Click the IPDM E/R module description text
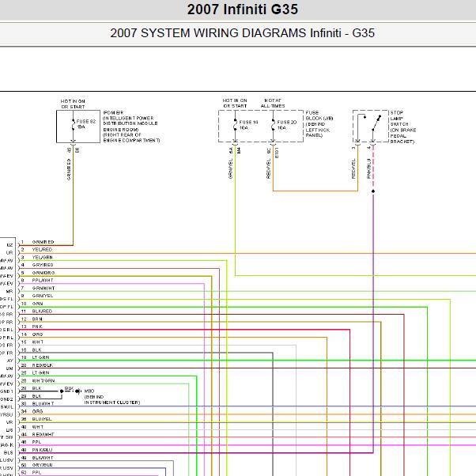Image resolution: width=476 pixels, height=476 pixels. [131, 127]
